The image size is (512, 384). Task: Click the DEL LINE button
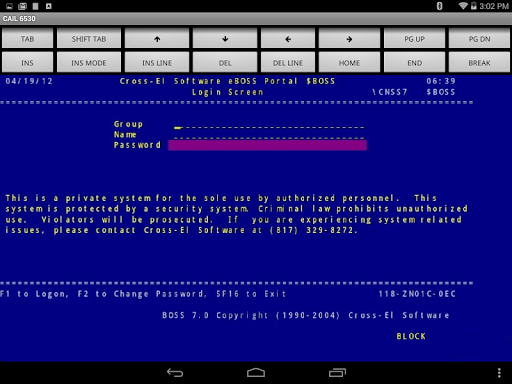coord(288,63)
